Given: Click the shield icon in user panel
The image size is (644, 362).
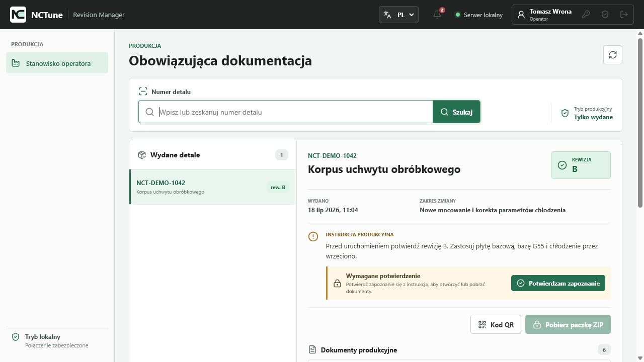Looking at the screenshot, I should [605, 15].
